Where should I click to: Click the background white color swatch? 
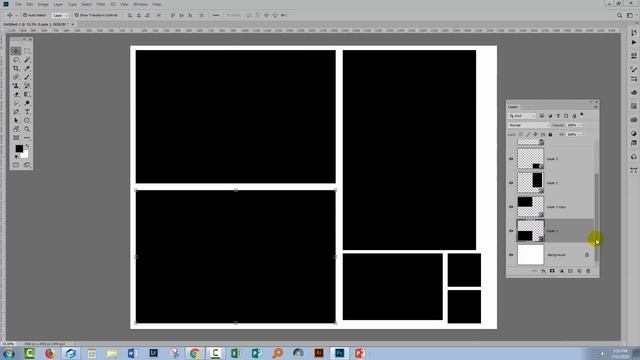click(x=25, y=155)
